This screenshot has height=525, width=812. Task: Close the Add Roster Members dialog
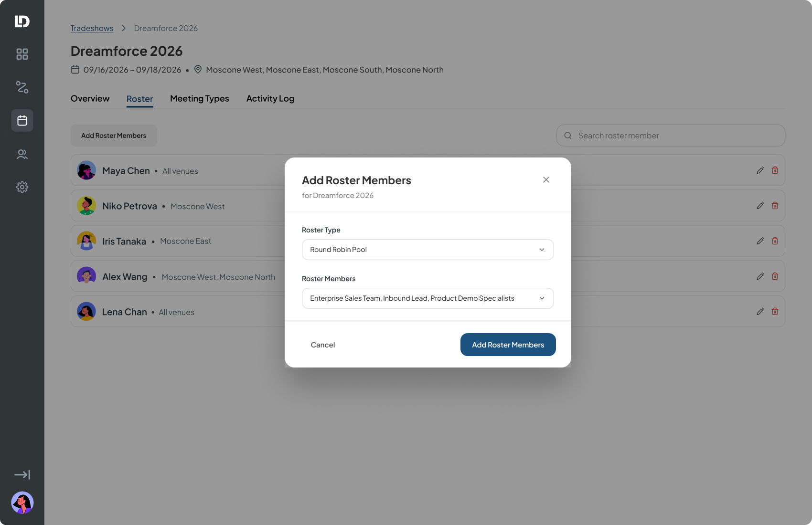[x=546, y=179]
